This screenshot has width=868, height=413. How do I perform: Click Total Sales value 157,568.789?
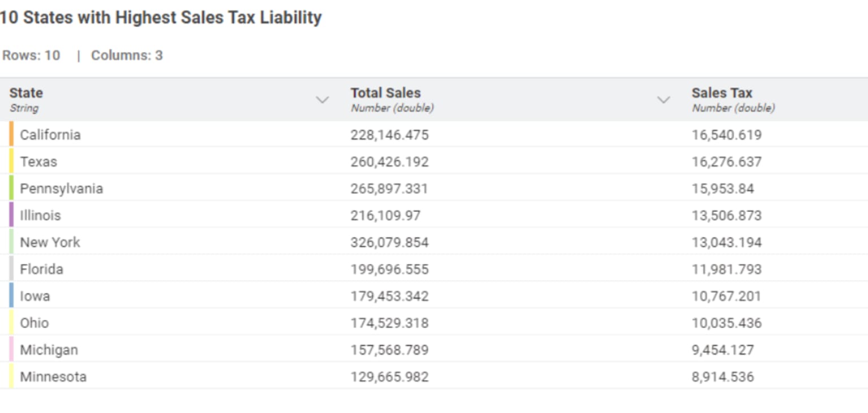click(389, 350)
